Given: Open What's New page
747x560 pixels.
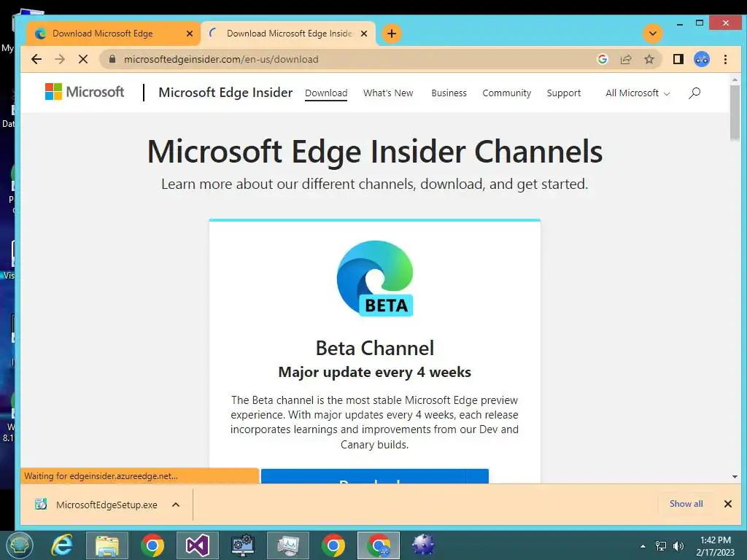Looking at the screenshot, I should point(388,93).
